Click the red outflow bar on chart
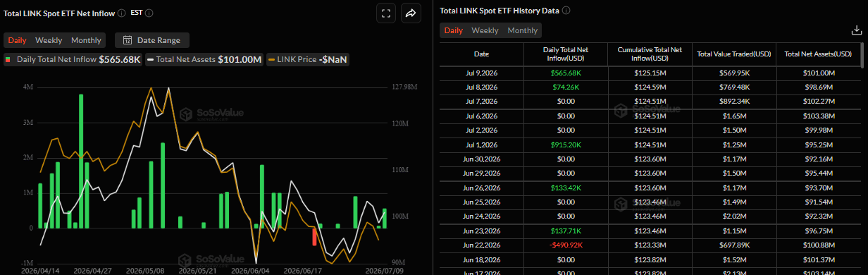This screenshot has width=868, height=275. [x=314, y=237]
